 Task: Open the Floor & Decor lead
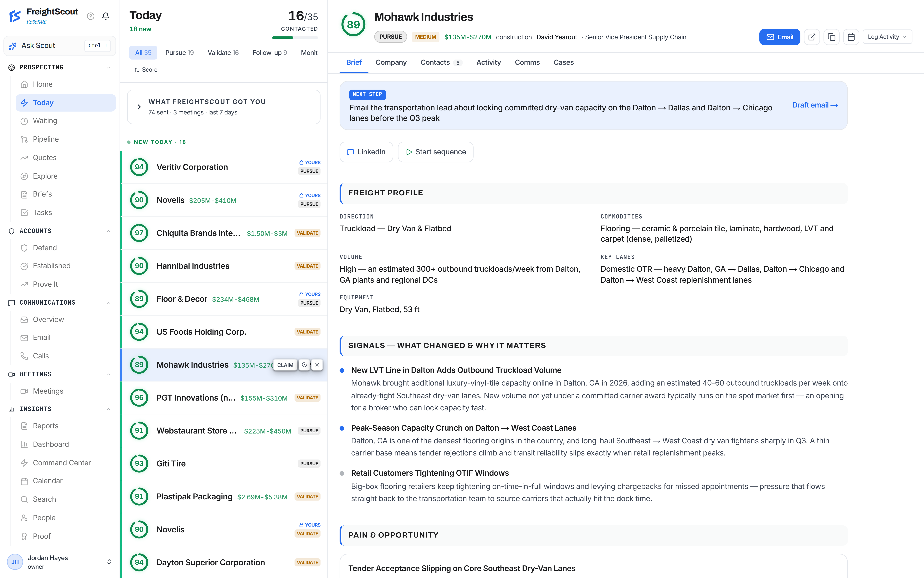tap(224, 299)
